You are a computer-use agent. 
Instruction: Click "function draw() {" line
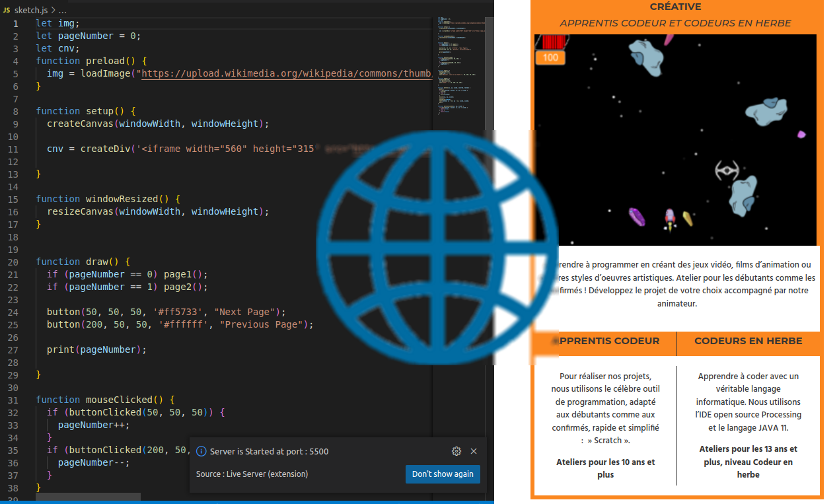click(x=83, y=262)
